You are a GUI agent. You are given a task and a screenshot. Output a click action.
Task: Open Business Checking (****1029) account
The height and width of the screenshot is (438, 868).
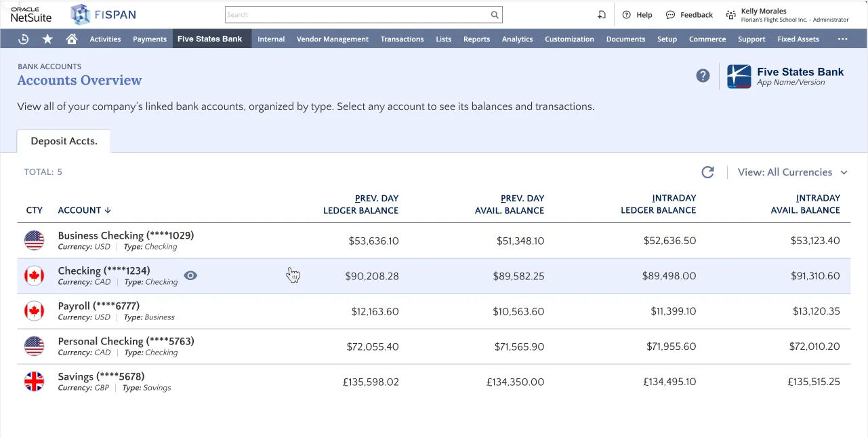click(x=126, y=235)
